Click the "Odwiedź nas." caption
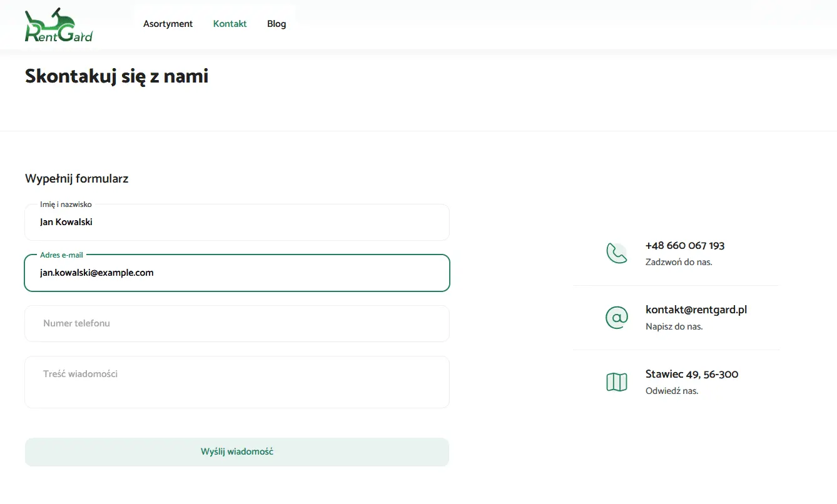 pos(671,391)
